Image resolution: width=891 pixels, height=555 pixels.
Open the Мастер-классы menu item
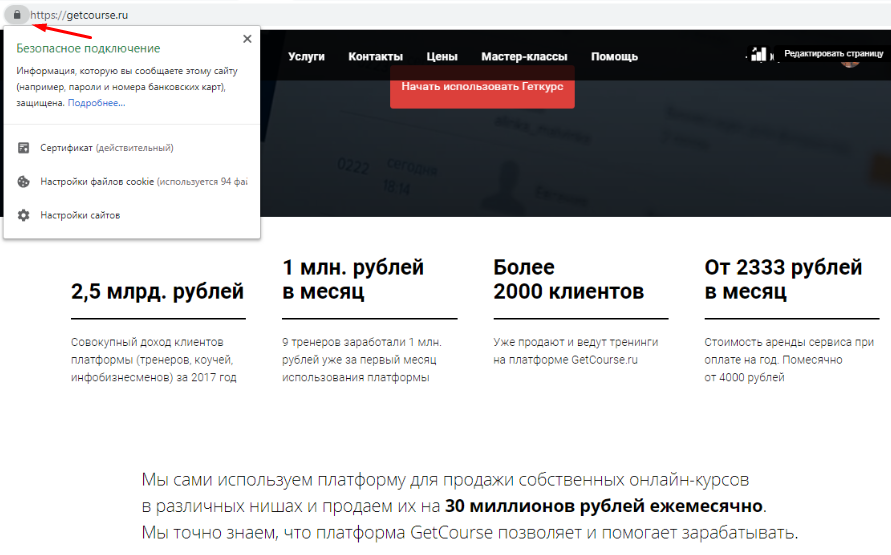524,56
